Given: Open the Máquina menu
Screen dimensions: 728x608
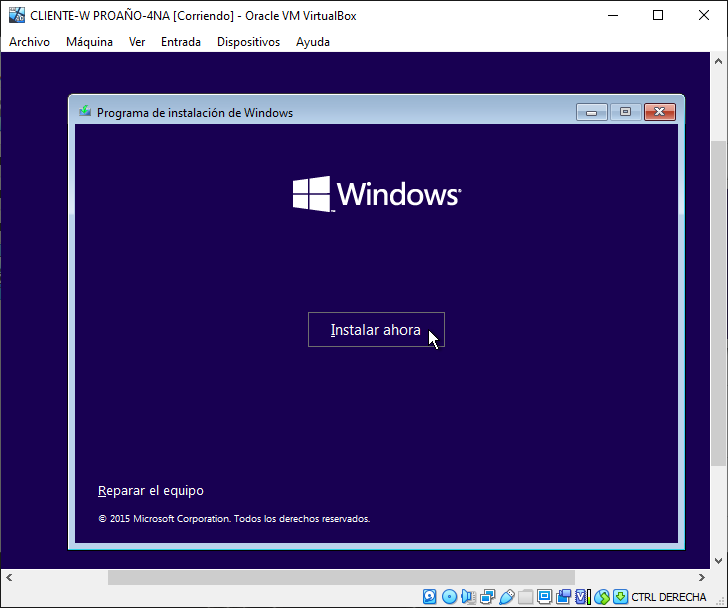Looking at the screenshot, I should [x=89, y=42].
